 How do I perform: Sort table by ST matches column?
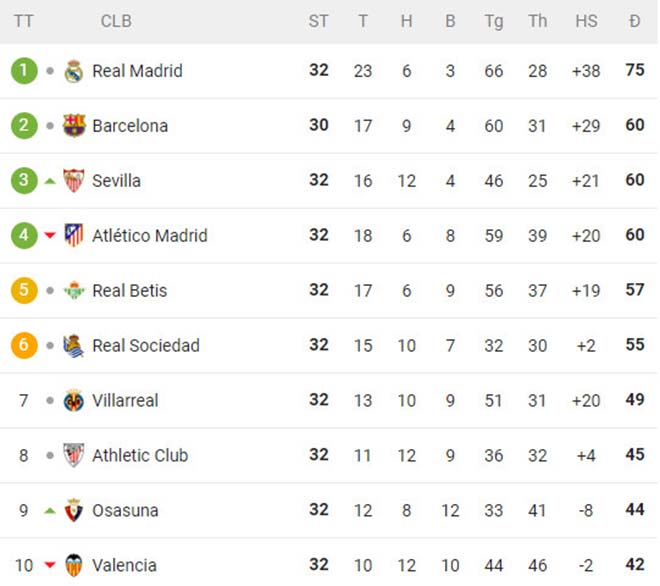click(318, 21)
